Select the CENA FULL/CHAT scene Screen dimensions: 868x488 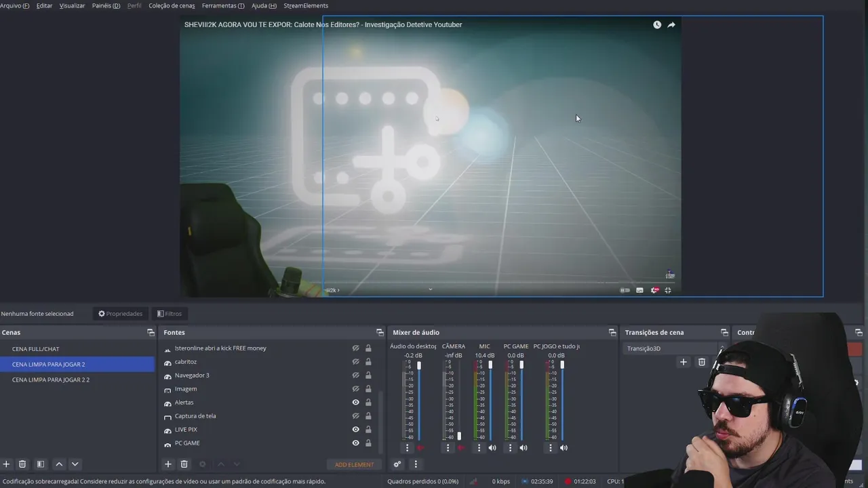78,349
